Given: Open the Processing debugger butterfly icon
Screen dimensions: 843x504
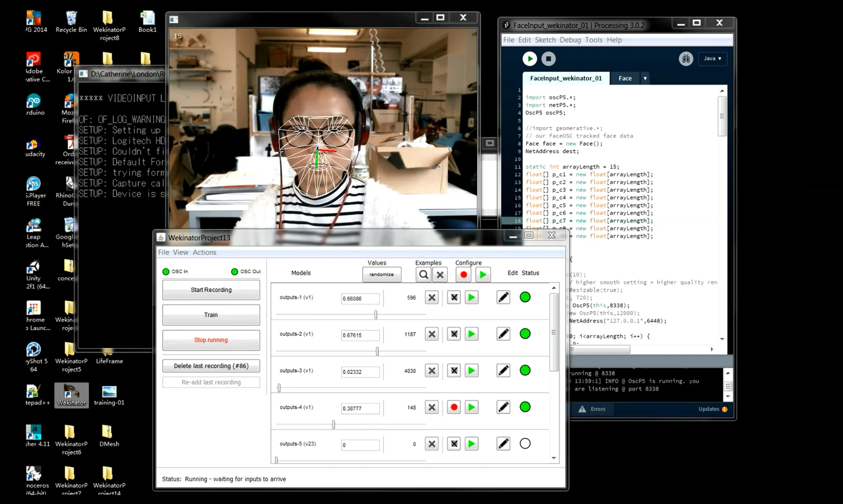Looking at the screenshot, I should tap(686, 59).
